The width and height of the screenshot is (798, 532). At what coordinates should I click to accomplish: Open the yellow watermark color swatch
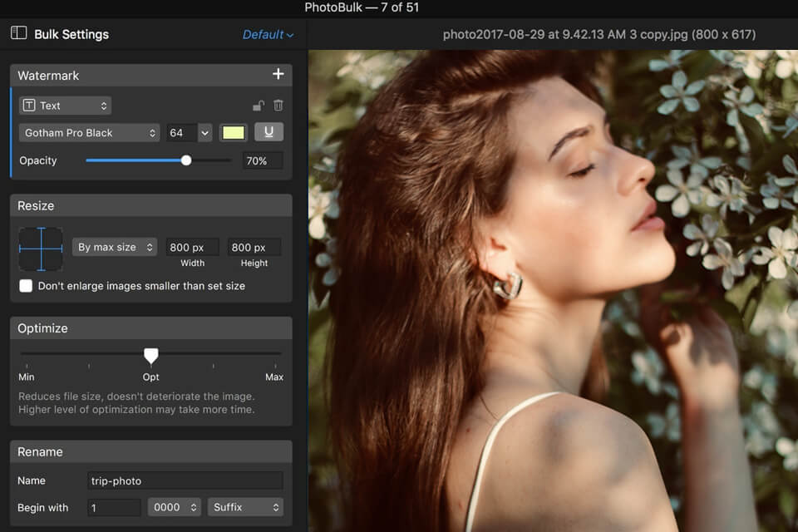pos(233,133)
